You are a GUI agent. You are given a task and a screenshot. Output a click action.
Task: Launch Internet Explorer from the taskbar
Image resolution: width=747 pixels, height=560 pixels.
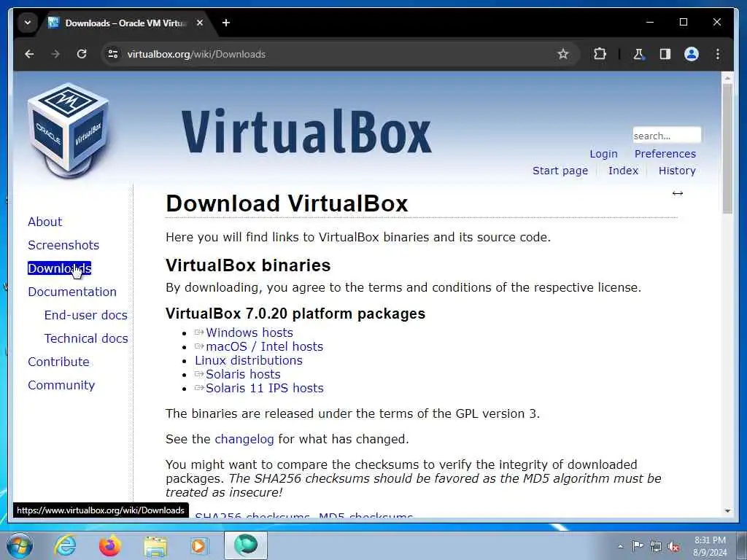(65, 545)
